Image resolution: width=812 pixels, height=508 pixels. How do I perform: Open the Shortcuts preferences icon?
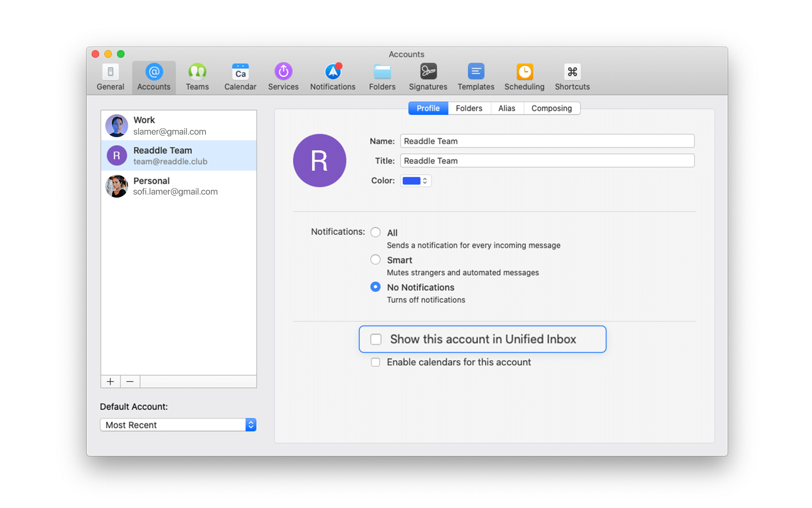pyautogui.click(x=572, y=77)
